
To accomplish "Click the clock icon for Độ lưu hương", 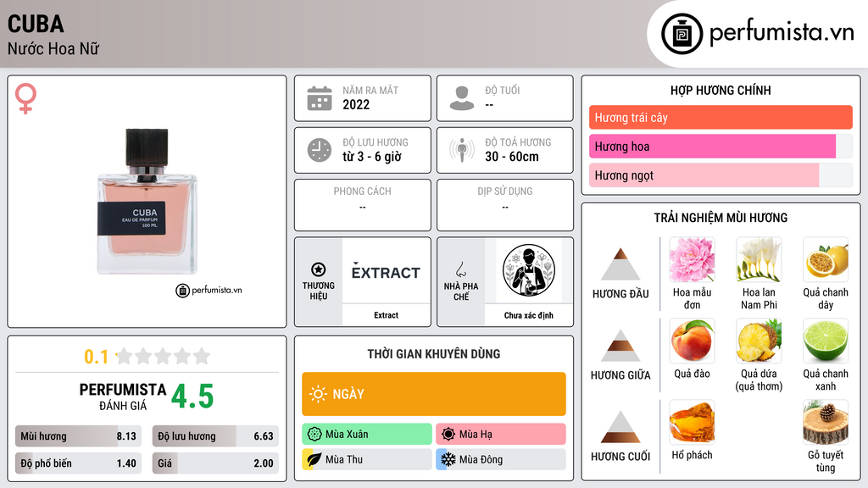I will point(320,150).
